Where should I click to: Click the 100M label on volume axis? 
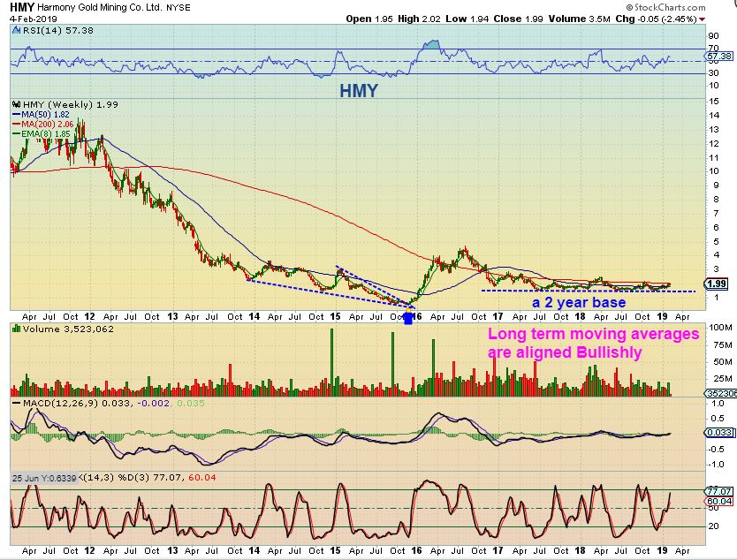720,328
